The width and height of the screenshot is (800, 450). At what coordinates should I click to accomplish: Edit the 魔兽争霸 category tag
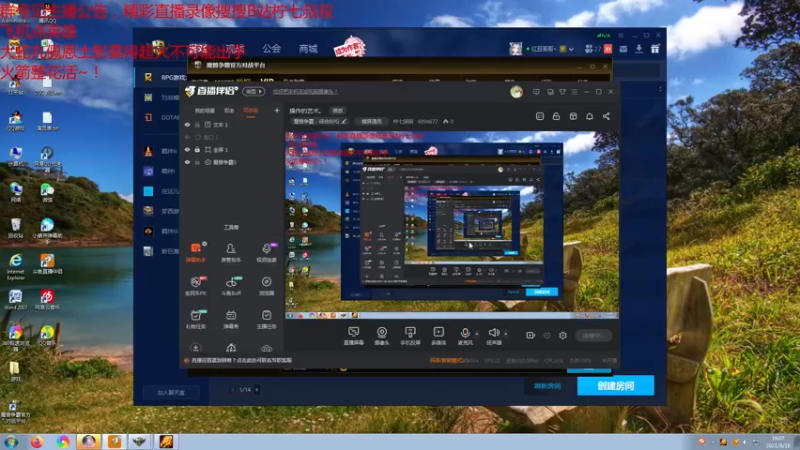tap(320, 121)
